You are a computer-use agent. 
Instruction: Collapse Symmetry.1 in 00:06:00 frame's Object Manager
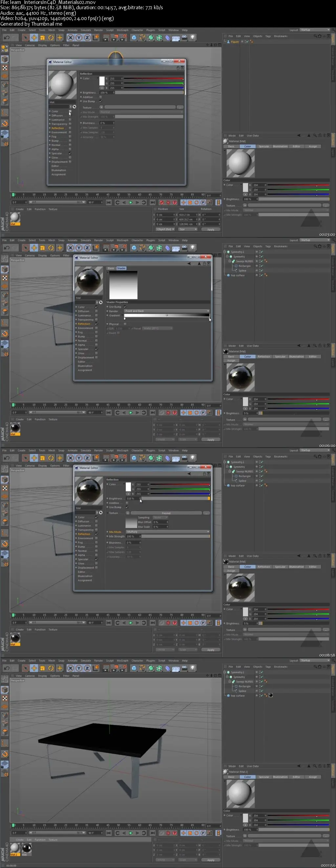[x=224, y=252]
